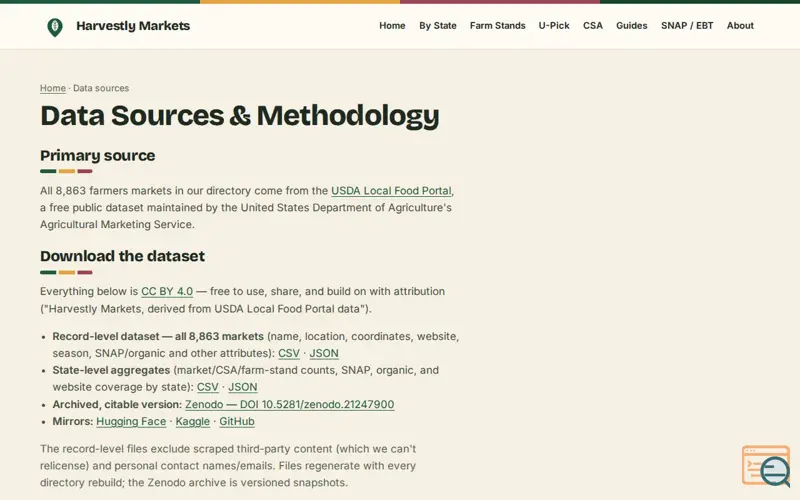Click the 'Download the dataset' heading
The height and width of the screenshot is (500, 800).
[122, 256]
